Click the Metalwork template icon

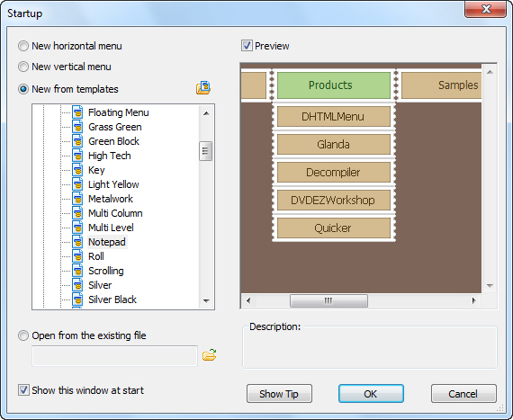pyautogui.click(x=77, y=199)
